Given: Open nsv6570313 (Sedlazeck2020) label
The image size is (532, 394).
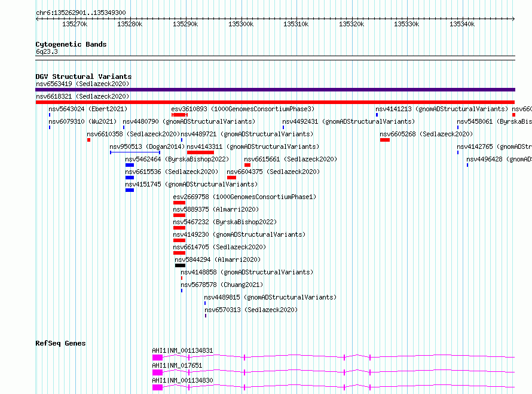Looking at the screenshot, I should 250,310.
